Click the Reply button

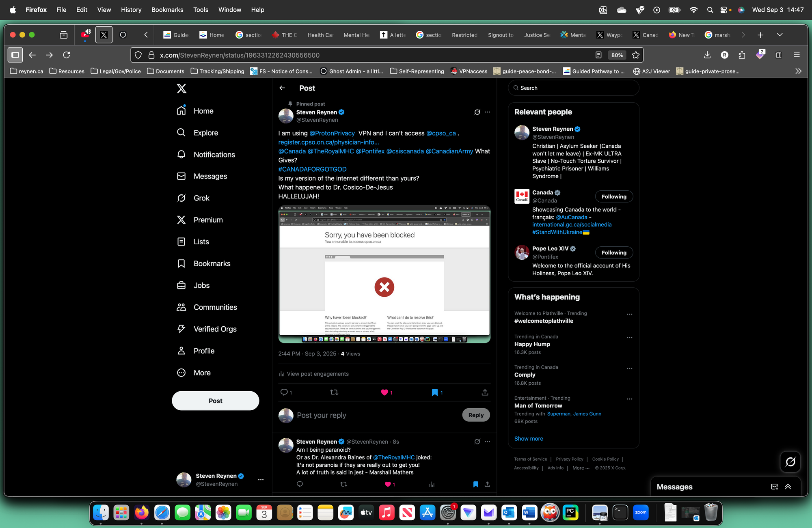click(476, 415)
